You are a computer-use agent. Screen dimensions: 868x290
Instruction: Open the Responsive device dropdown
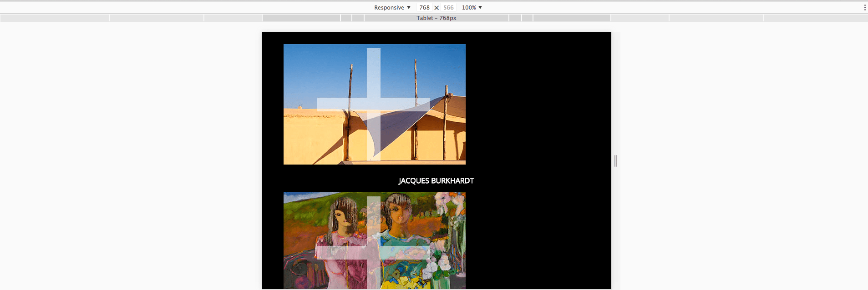click(392, 7)
